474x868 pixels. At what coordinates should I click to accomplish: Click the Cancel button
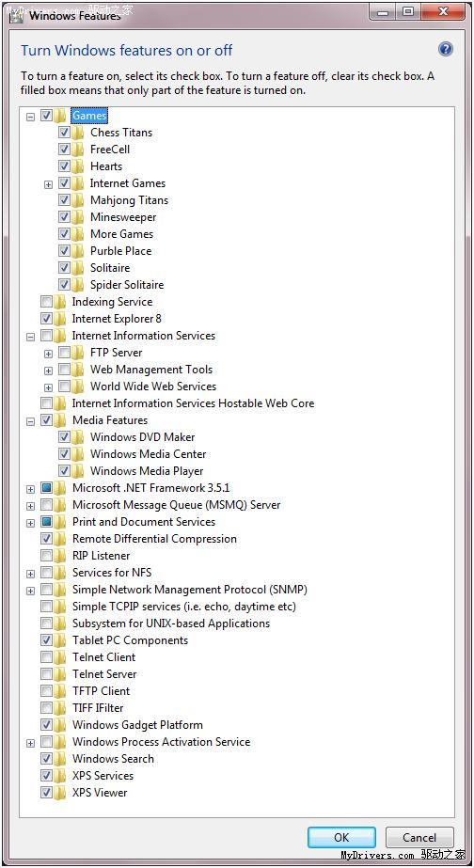pyautogui.click(x=419, y=837)
